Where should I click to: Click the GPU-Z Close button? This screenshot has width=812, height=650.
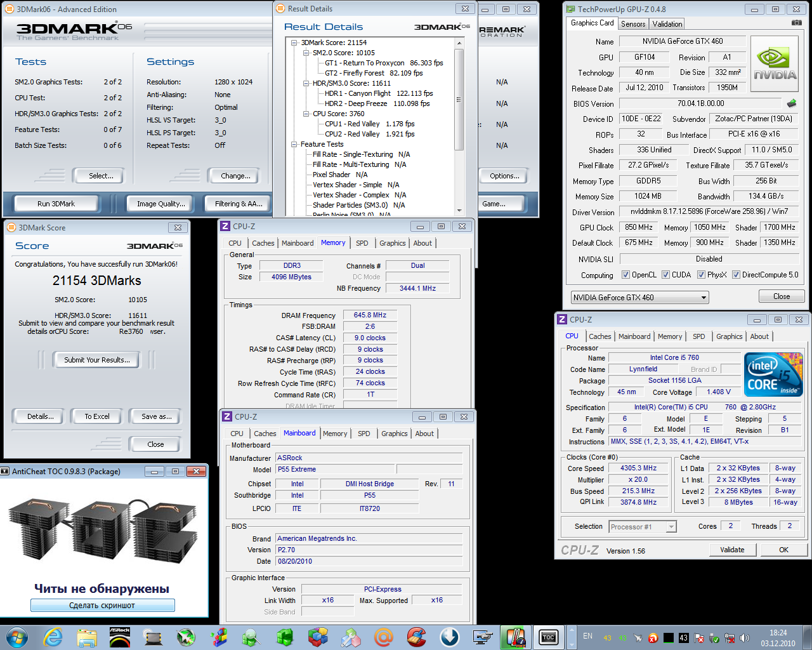[782, 296]
